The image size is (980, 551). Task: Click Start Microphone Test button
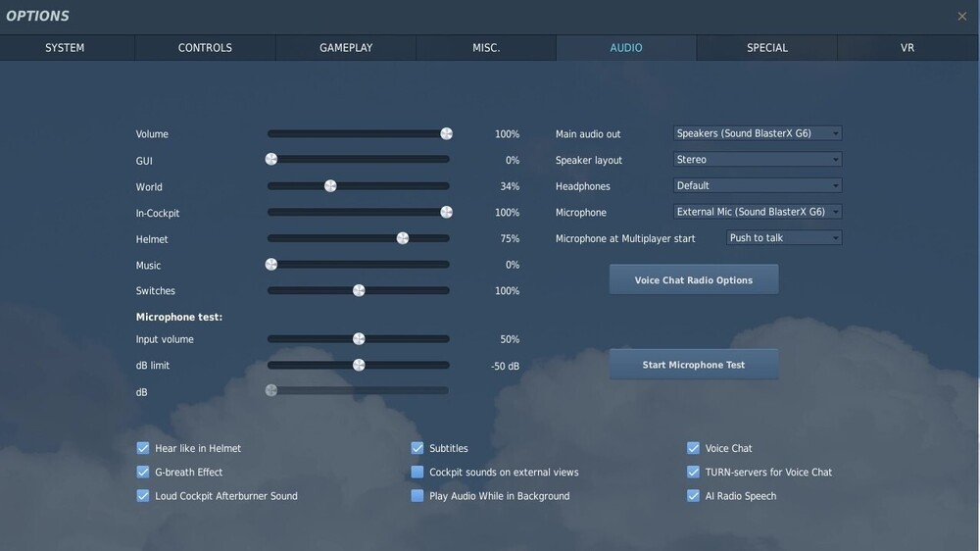click(x=694, y=364)
